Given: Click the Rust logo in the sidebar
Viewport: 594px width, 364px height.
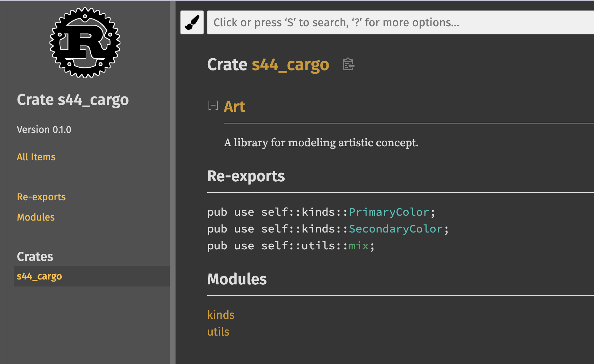Looking at the screenshot, I should [85, 43].
